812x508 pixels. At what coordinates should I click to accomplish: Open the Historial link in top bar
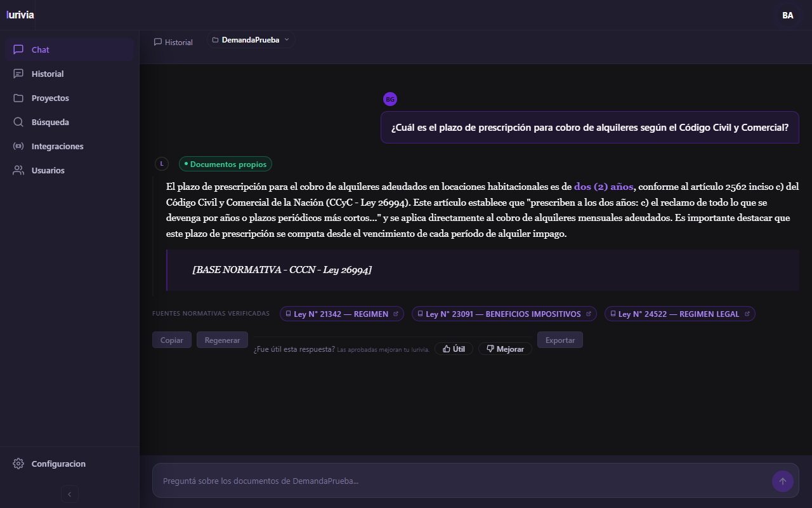173,42
